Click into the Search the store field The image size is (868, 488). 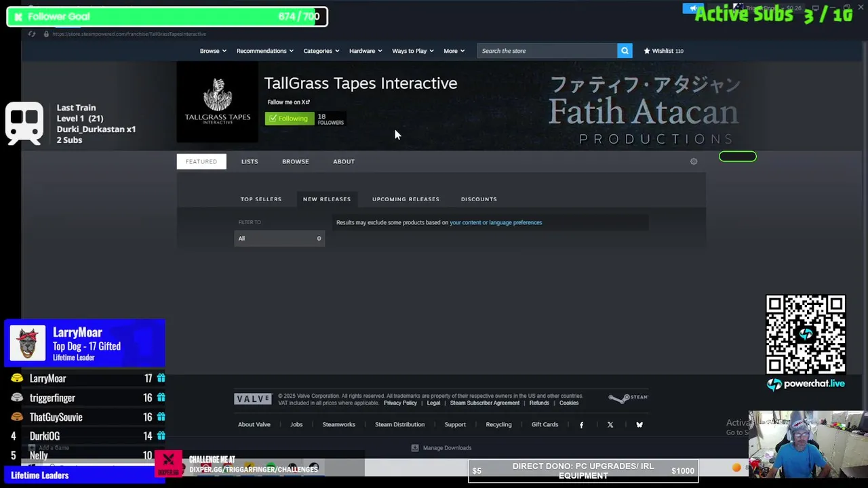click(547, 51)
